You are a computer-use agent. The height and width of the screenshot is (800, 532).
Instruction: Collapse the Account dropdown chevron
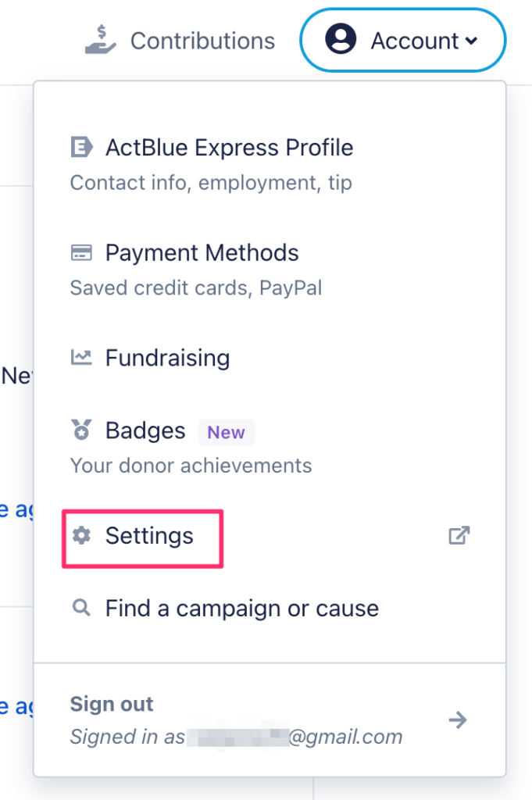click(x=472, y=41)
